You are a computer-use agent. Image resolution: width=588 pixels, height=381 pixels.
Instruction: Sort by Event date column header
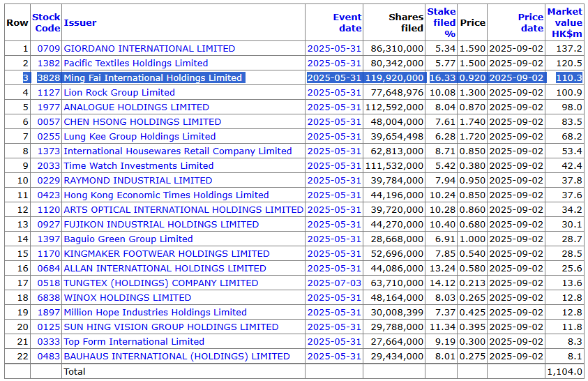pos(347,22)
